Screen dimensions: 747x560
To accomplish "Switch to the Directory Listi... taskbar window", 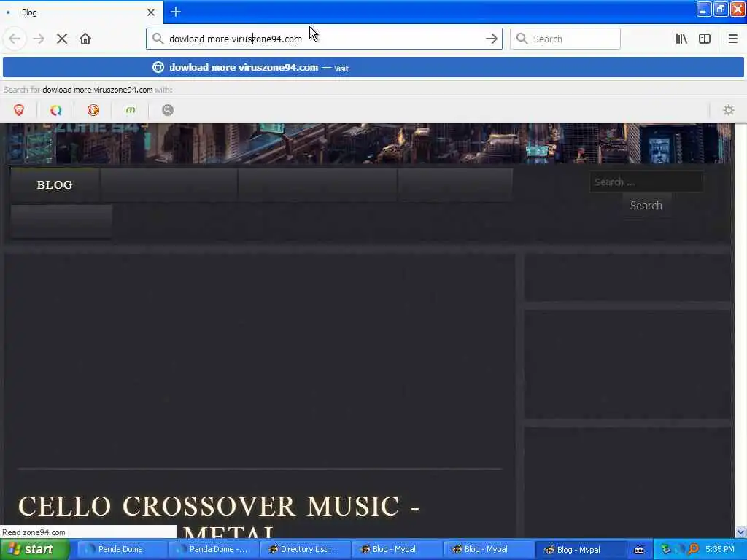I will click(304, 549).
